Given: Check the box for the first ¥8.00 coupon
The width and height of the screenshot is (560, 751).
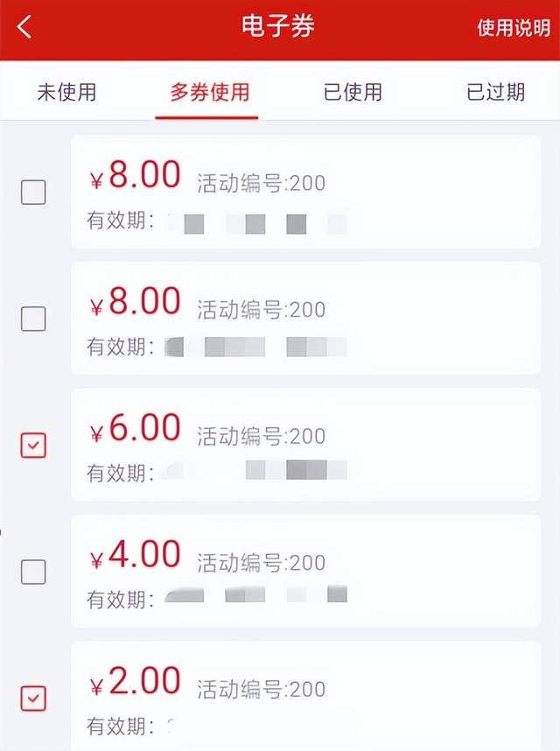Looking at the screenshot, I should [x=33, y=192].
